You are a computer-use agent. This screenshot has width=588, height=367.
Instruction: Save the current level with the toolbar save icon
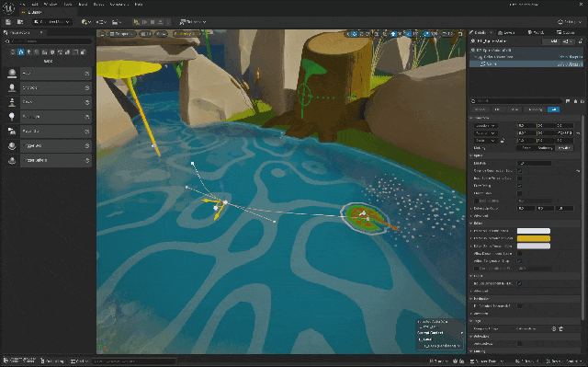[x=8, y=22]
